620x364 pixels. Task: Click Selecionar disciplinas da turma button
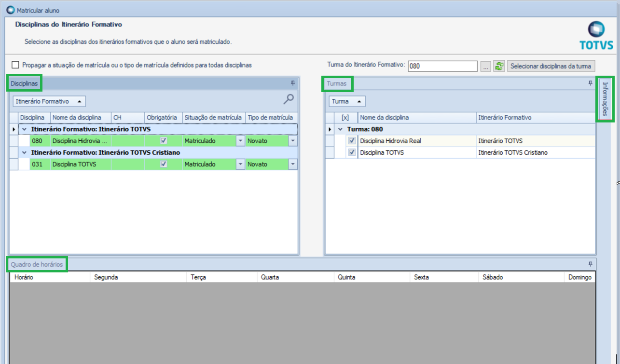click(x=551, y=66)
